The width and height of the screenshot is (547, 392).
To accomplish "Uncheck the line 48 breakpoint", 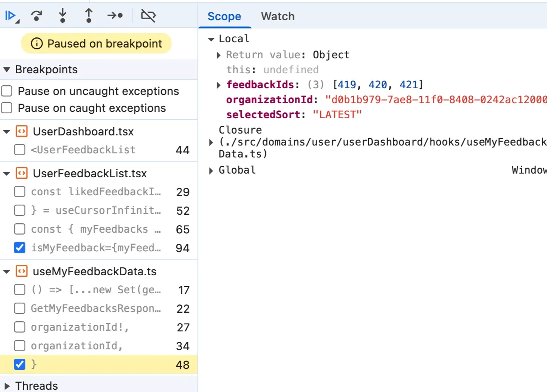I will 19,364.
